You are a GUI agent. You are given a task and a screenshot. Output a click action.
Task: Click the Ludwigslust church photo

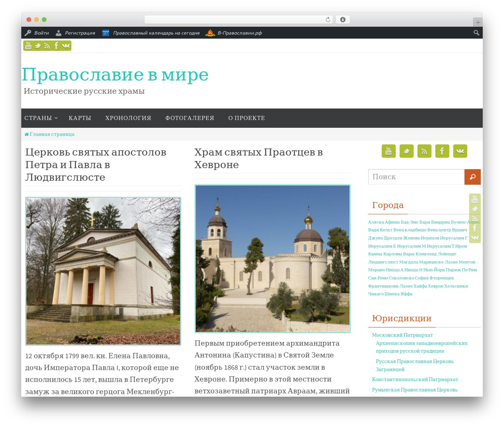pos(103,271)
